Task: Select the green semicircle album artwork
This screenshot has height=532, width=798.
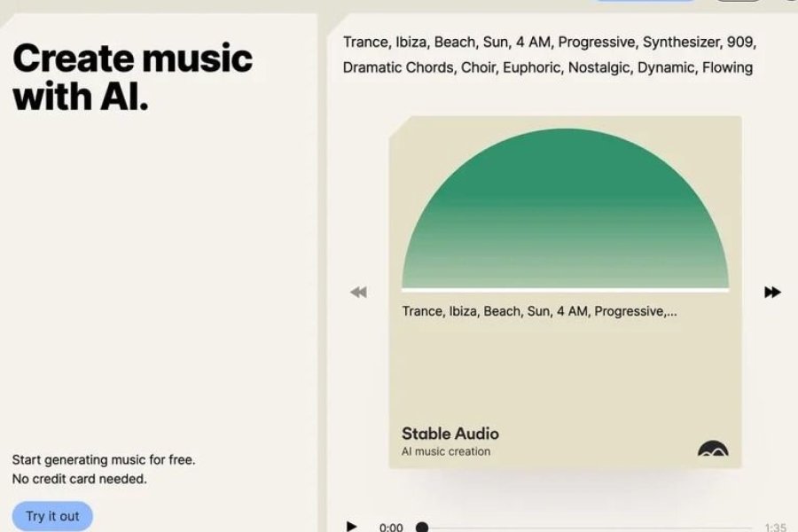Action: tap(565, 213)
